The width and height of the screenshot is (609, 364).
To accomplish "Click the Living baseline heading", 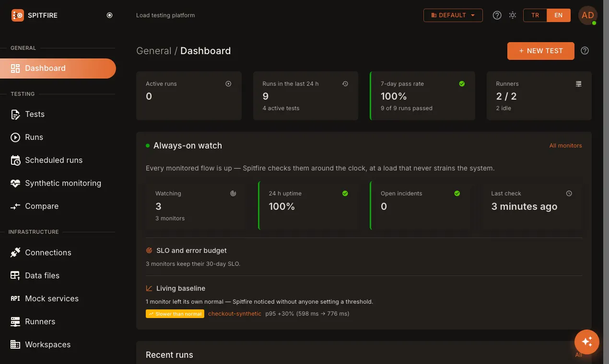I will point(181,288).
